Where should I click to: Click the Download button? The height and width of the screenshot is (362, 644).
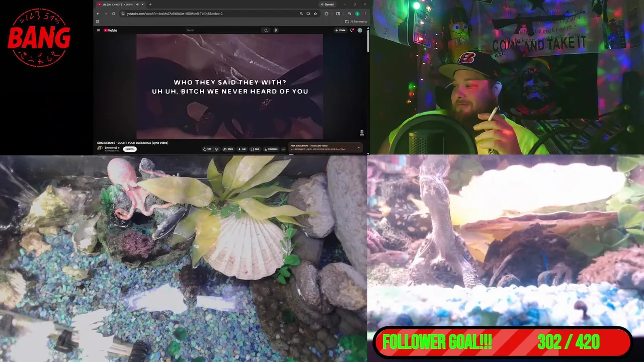click(271, 149)
